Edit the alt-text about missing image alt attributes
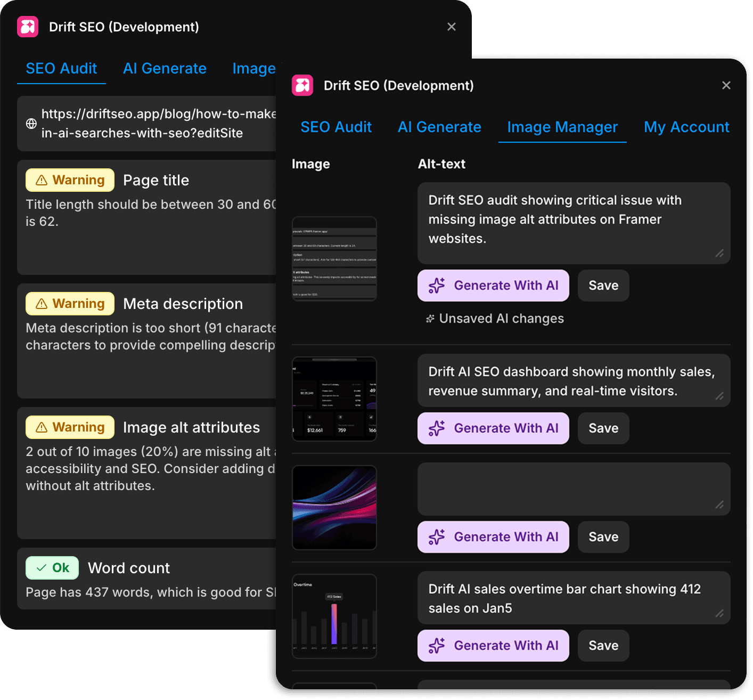The height and width of the screenshot is (700, 753). 574,223
